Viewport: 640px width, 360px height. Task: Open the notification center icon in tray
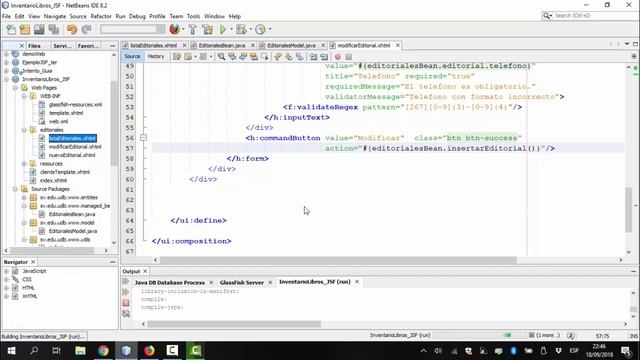tap(626, 350)
